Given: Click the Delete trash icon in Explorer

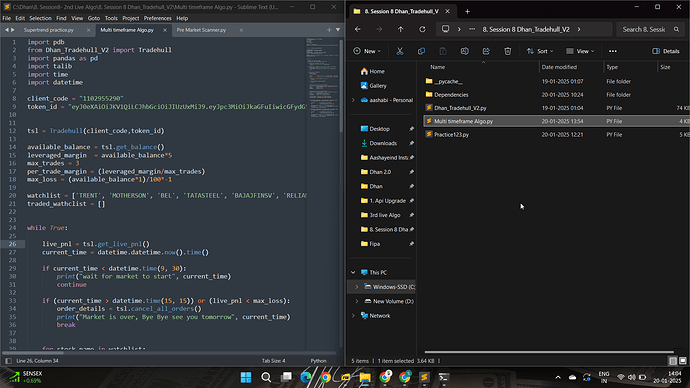Looking at the screenshot, I should [507, 51].
